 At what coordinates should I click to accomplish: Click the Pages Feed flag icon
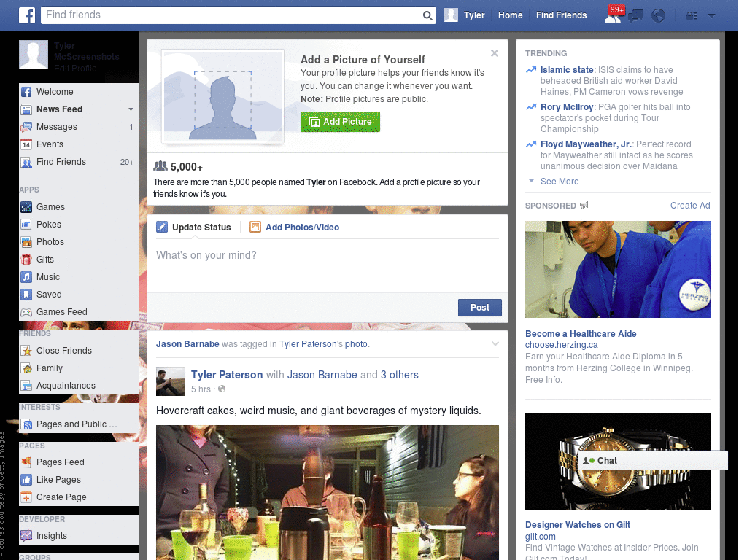tap(26, 462)
